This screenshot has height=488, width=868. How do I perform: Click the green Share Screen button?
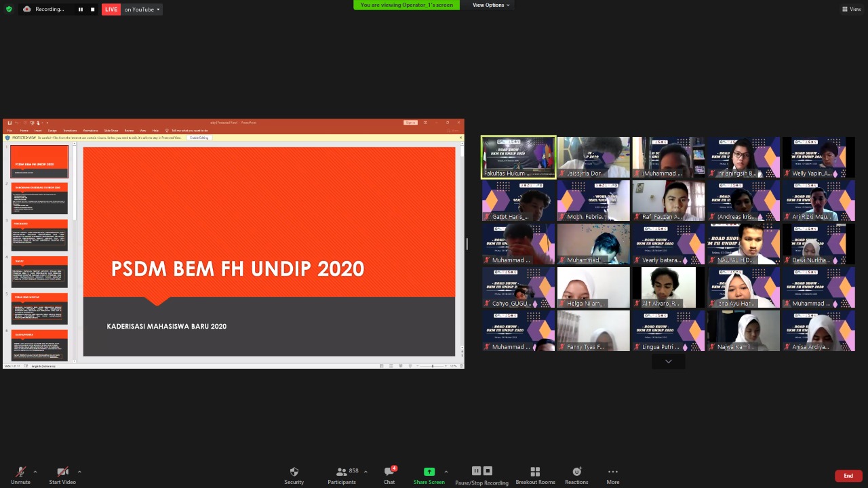pyautogui.click(x=429, y=475)
